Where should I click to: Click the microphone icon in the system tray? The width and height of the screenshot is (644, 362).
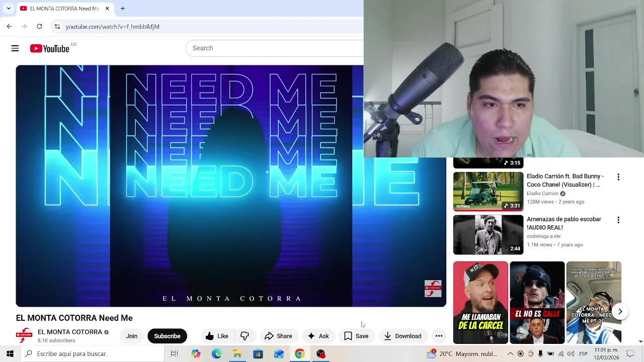pyautogui.click(x=540, y=354)
